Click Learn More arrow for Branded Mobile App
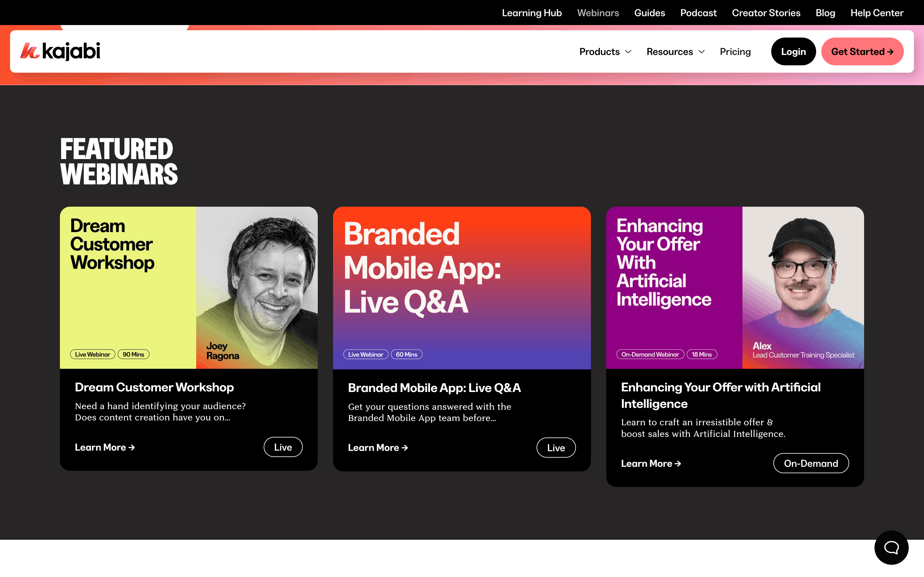924x577 pixels. (405, 448)
